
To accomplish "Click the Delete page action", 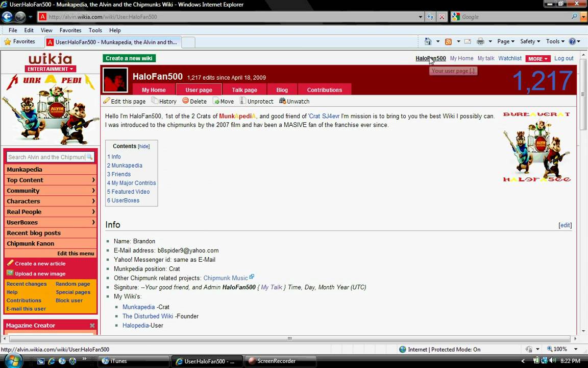I will pos(194,101).
